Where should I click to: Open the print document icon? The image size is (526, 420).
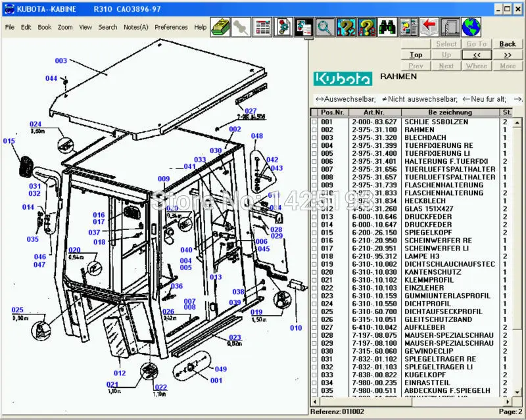[x=450, y=27]
